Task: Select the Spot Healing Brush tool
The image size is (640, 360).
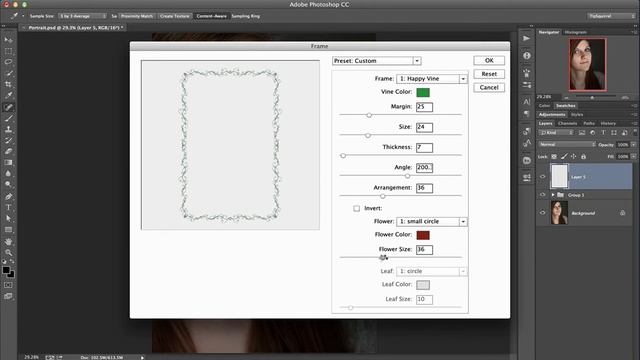Action: click(8, 107)
